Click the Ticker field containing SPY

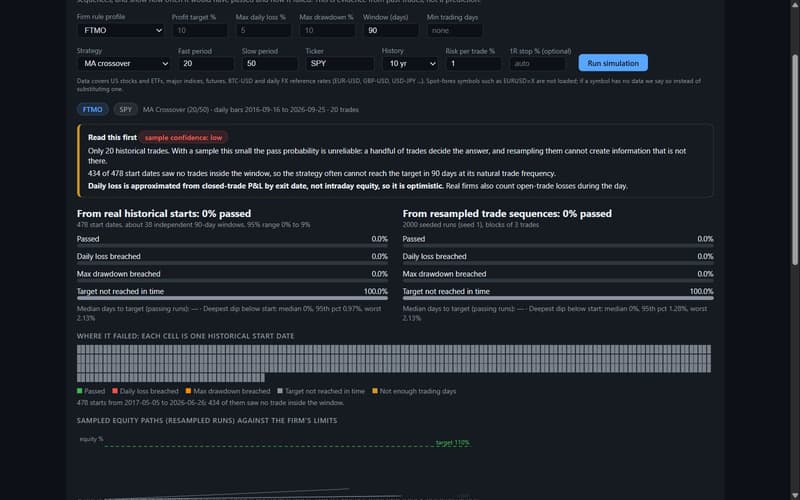pos(340,64)
